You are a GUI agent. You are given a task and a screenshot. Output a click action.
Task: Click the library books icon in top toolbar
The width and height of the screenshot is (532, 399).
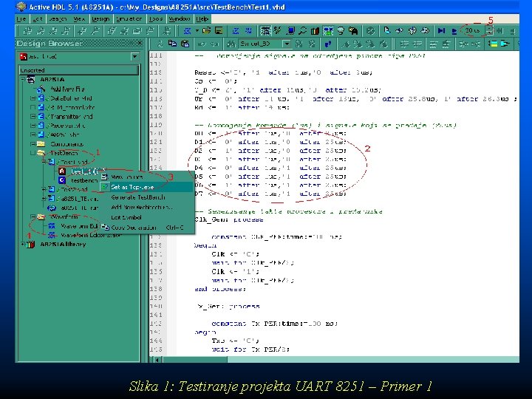(315, 31)
